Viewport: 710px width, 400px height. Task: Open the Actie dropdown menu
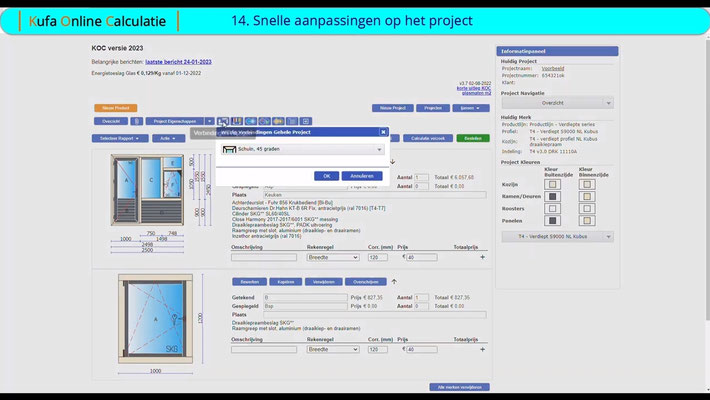tap(168, 138)
